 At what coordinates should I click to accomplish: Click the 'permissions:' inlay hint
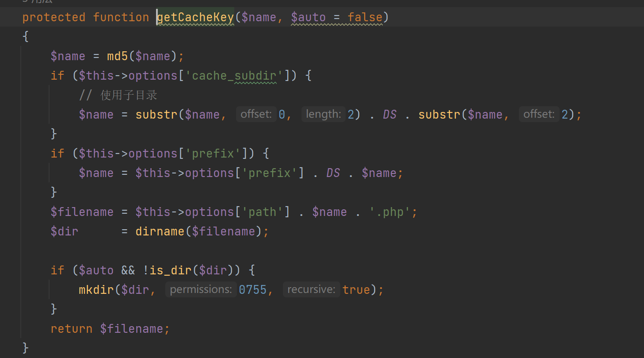click(x=201, y=290)
